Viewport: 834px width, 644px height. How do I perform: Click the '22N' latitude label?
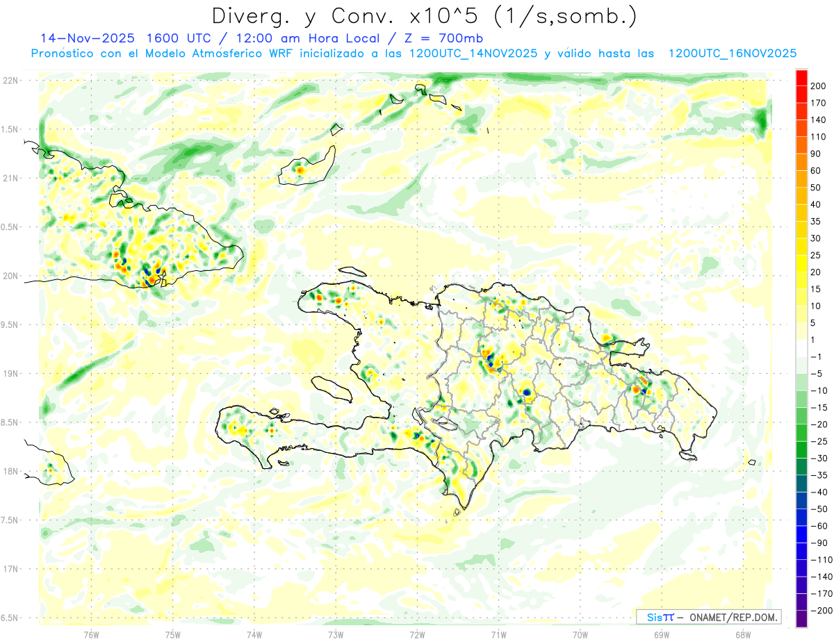point(11,81)
